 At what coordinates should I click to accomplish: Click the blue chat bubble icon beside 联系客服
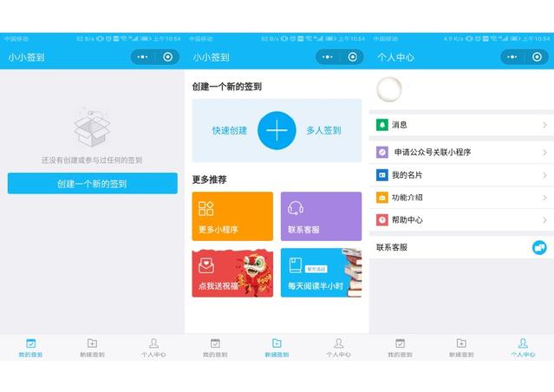click(x=539, y=247)
